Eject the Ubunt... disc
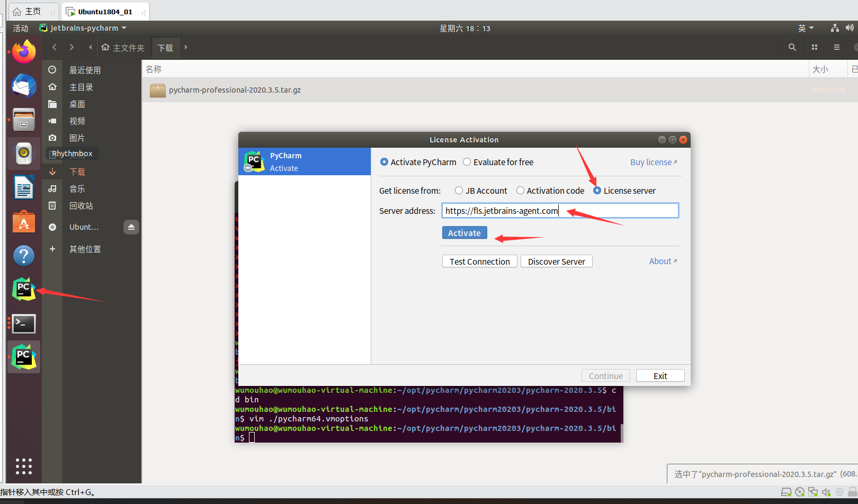This screenshot has height=504, width=858. (x=131, y=227)
